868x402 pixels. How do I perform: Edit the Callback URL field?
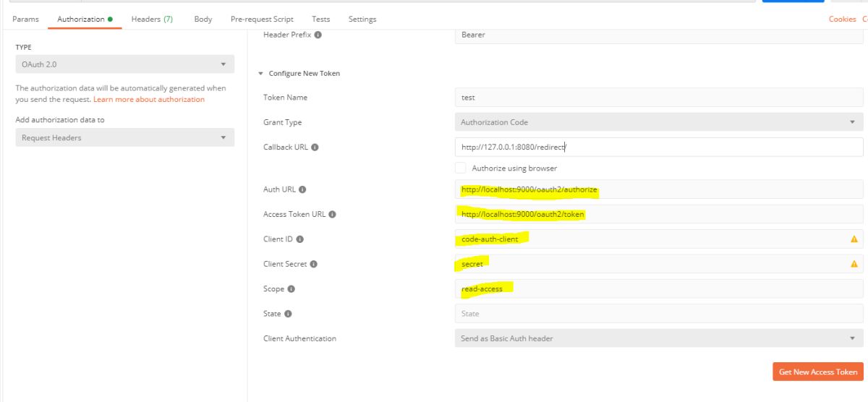coord(659,147)
